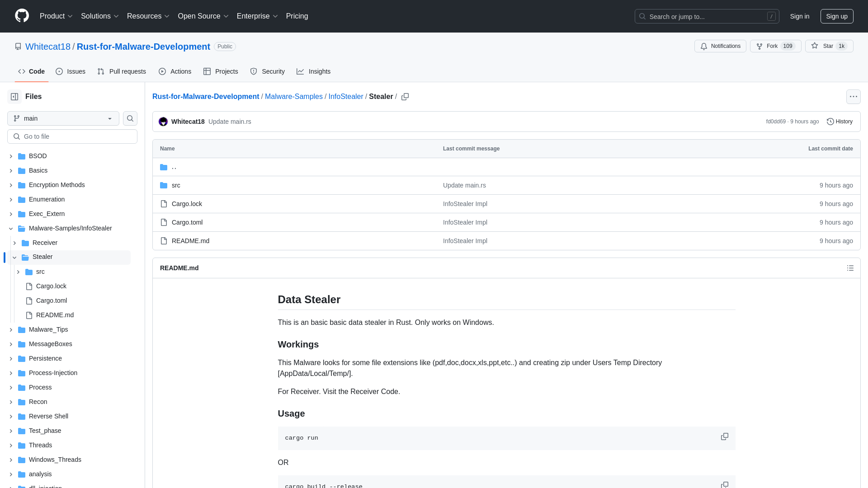Collapse the file tree side panel icon
This screenshot has height=488, width=868.
[x=14, y=97]
